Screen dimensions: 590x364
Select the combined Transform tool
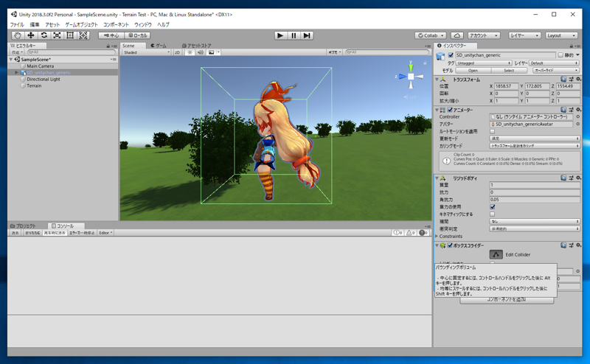pos(83,35)
